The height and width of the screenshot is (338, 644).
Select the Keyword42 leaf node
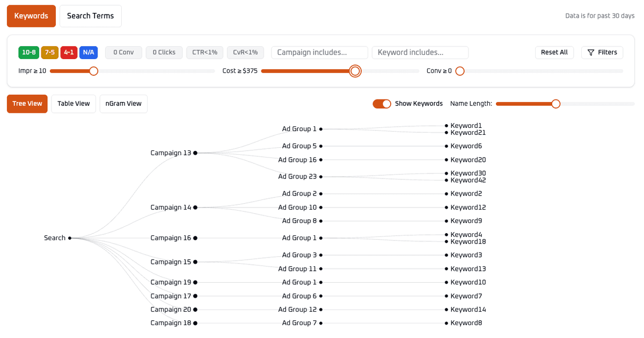[446, 181]
